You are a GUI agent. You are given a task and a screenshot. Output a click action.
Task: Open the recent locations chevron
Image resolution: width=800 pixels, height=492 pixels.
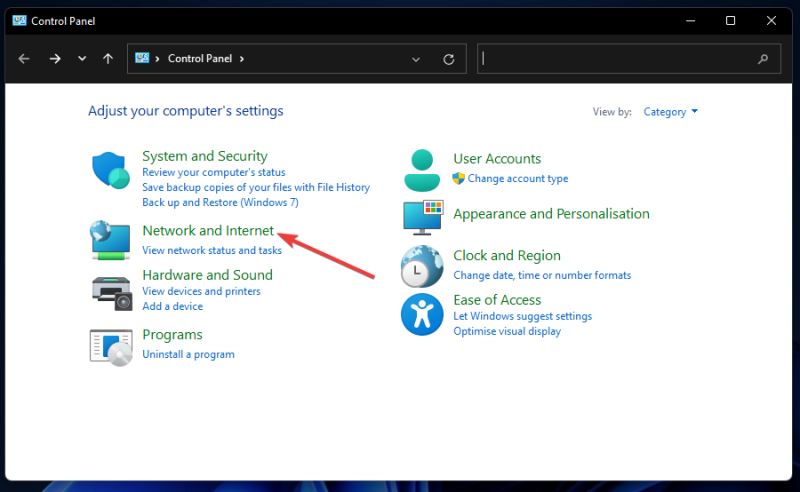tap(82, 59)
